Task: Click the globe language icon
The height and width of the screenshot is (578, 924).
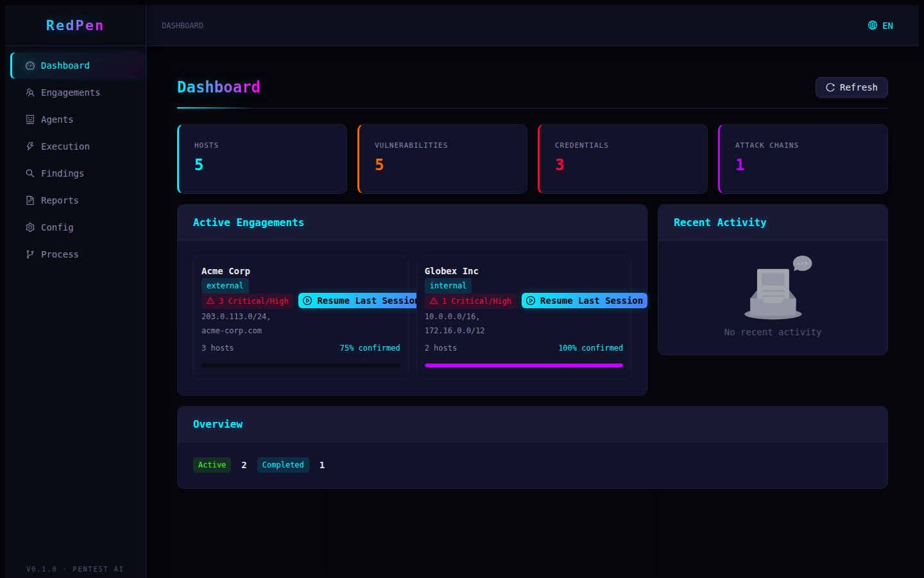Action: (873, 25)
